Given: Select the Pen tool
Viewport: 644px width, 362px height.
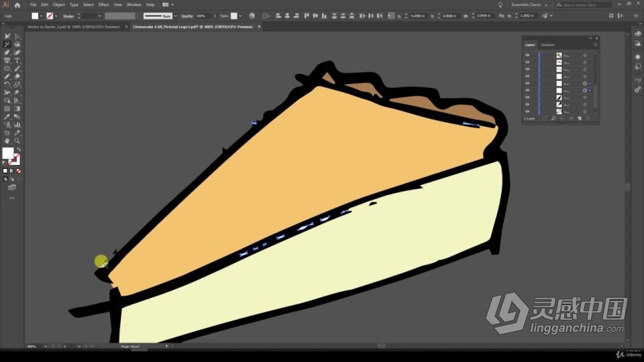Looking at the screenshot, I should 7,52.
